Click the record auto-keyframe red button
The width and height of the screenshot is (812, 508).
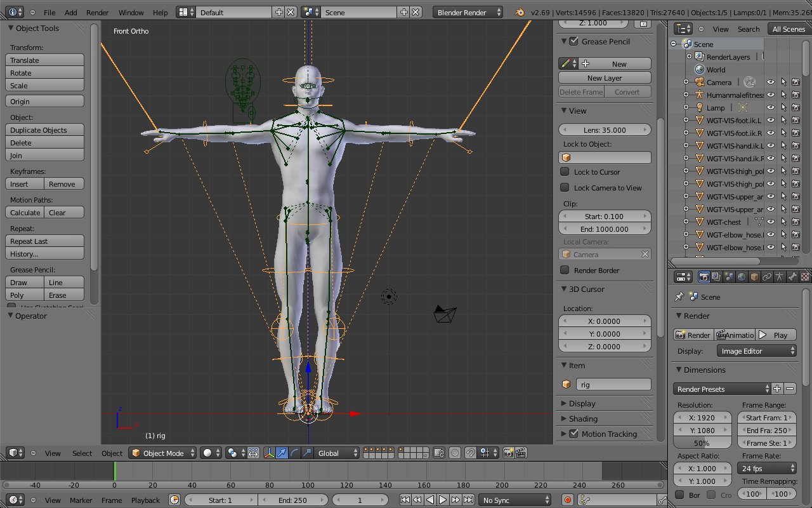(568, 500)
